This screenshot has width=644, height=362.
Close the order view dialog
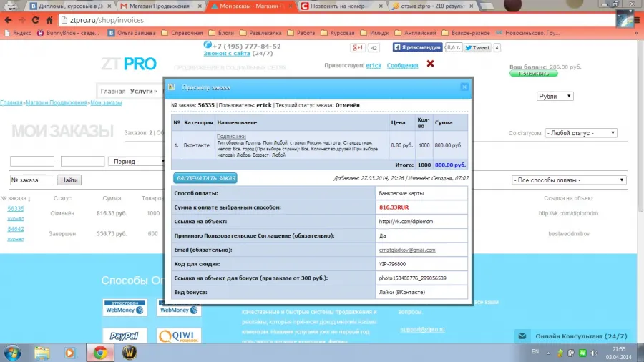(464, 87)
